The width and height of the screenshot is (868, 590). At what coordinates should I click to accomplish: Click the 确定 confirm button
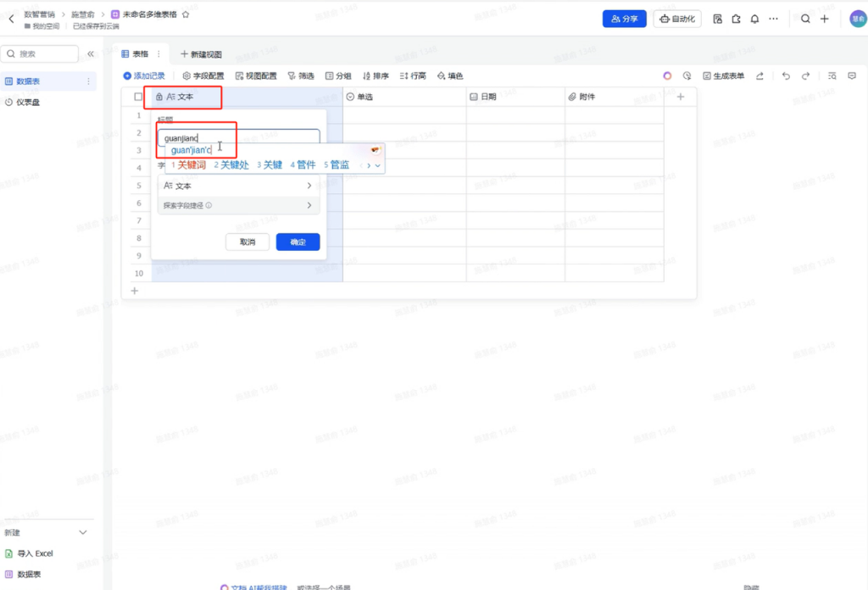[x=298, y=242]
